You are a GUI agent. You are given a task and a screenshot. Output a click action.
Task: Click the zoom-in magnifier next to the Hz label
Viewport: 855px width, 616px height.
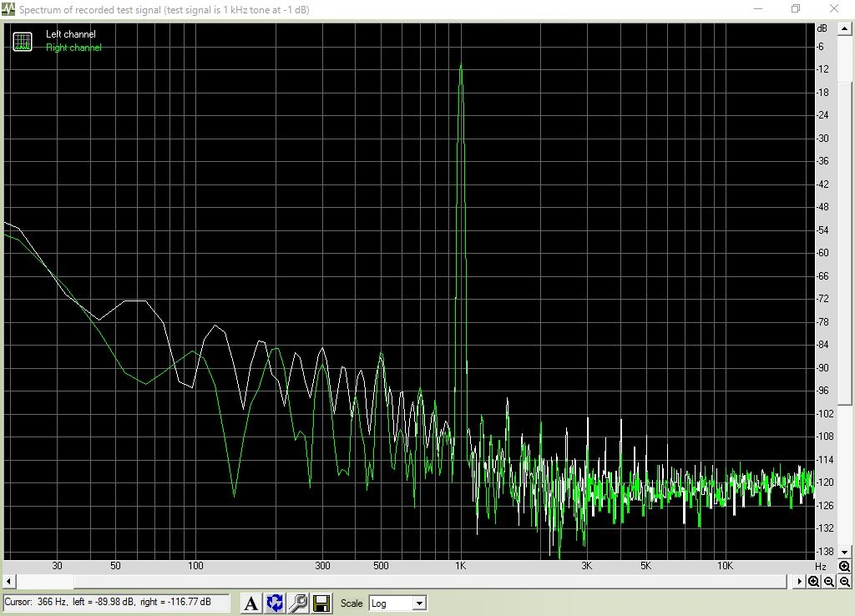tap(844, 567)
